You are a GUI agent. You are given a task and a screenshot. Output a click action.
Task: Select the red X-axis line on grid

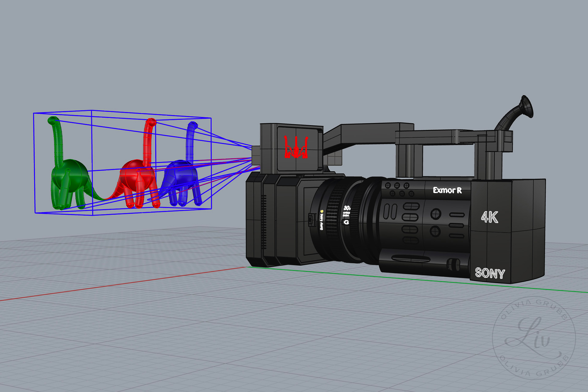tap(123, 284)
